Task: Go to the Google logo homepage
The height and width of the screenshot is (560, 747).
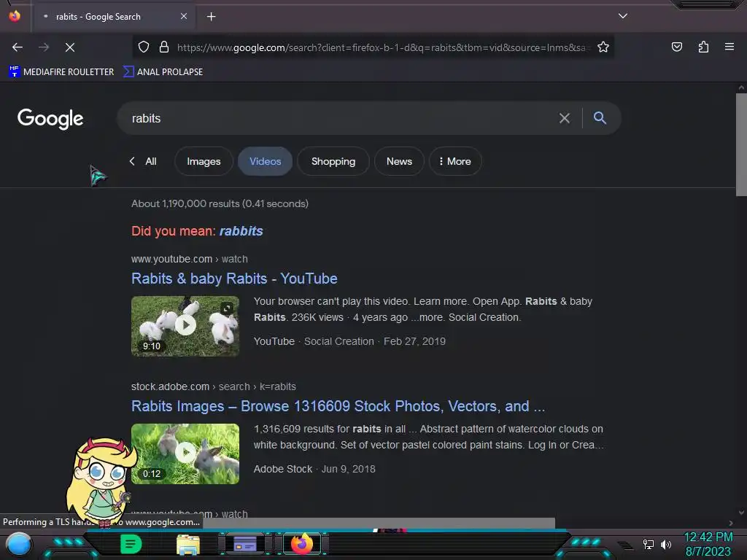Action: click(x=50, y=119)
